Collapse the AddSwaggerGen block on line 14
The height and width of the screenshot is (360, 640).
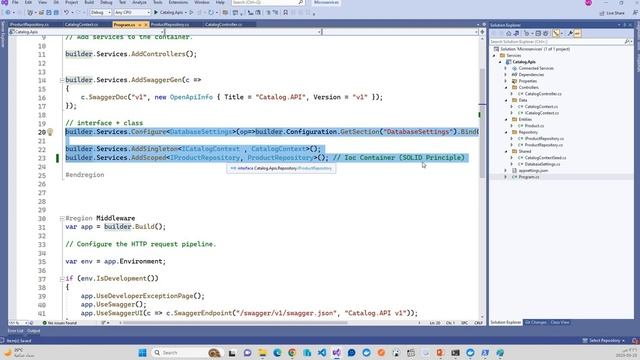(x=62, y=80)
